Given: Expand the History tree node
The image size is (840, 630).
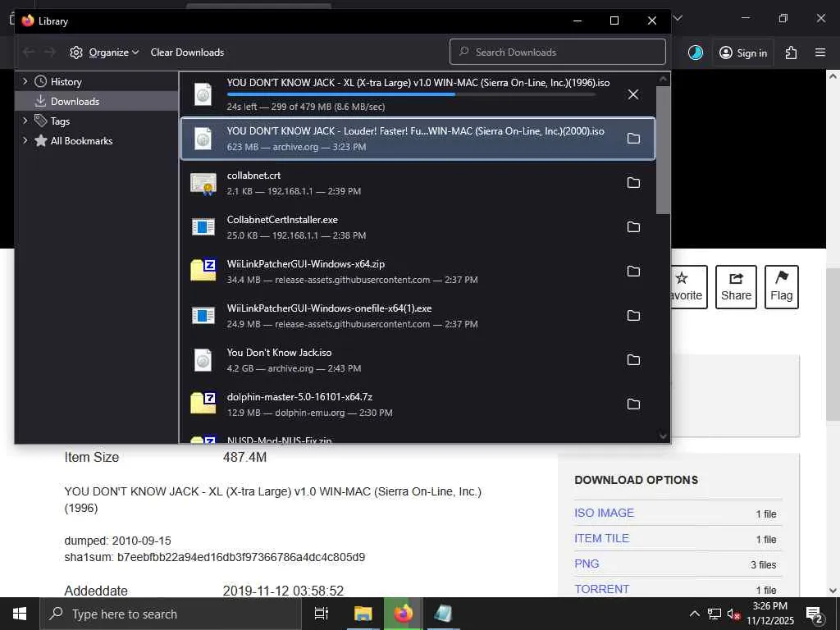Looking at the screenshot, I should [x=25, y=81].
